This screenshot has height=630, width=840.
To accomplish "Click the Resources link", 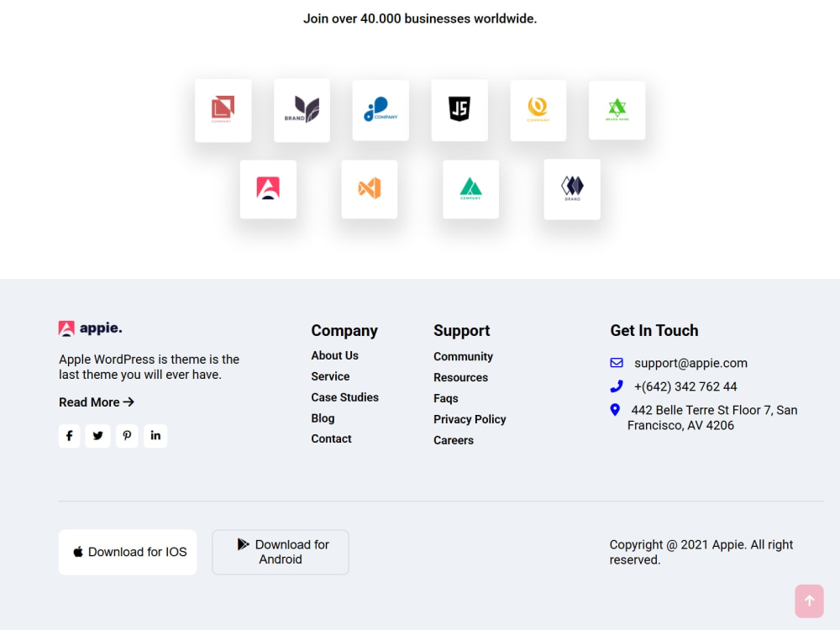I will click(460, 378).
